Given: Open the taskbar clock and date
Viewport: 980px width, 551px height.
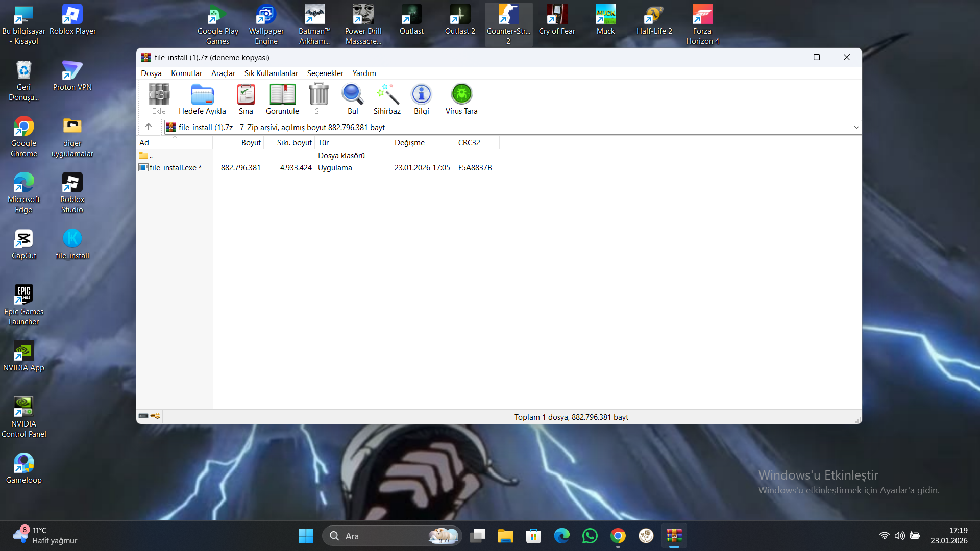Looking at the screenshot, I should (x=949, y=536).
